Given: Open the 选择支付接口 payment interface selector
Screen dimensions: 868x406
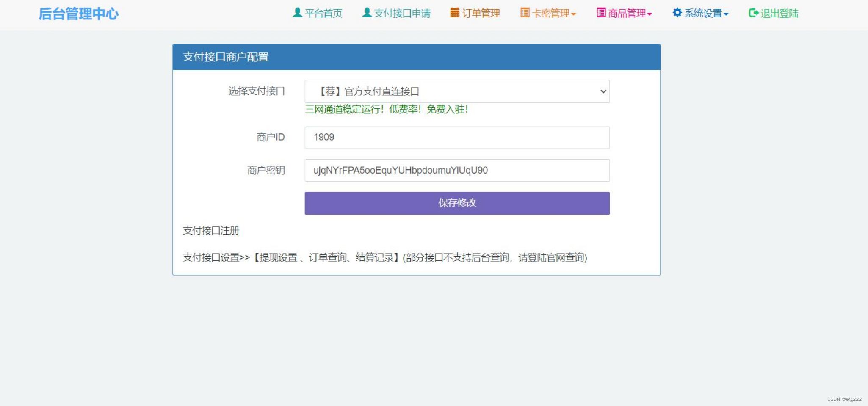Looking at the screenshot, I should [x=456, y=91].
